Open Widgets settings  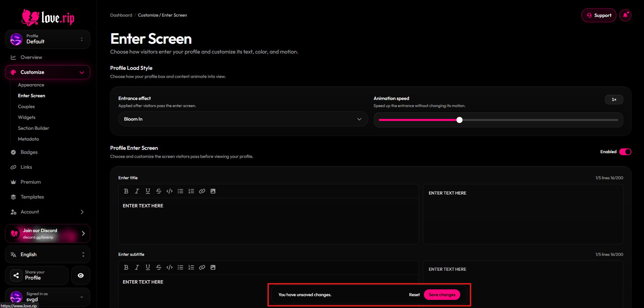(x=27, y=117)
